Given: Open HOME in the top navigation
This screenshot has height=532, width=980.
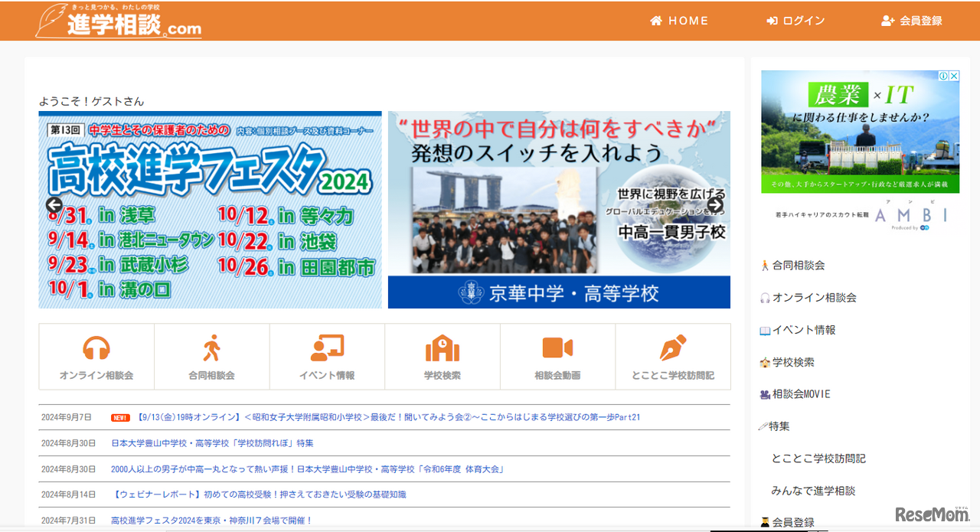Looking at the screenshot, I should tap(679, 21).
